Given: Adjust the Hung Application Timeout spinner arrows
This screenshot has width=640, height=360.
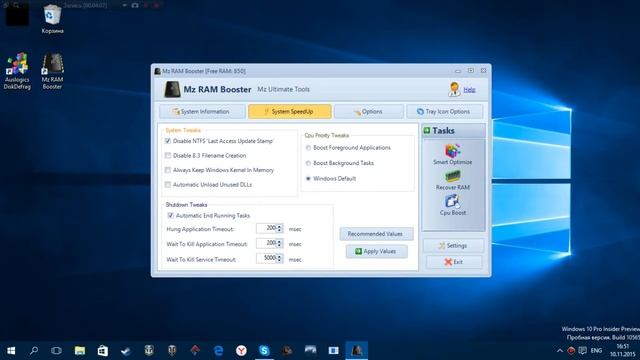Looking at the screenshot, I should [280, 229].
